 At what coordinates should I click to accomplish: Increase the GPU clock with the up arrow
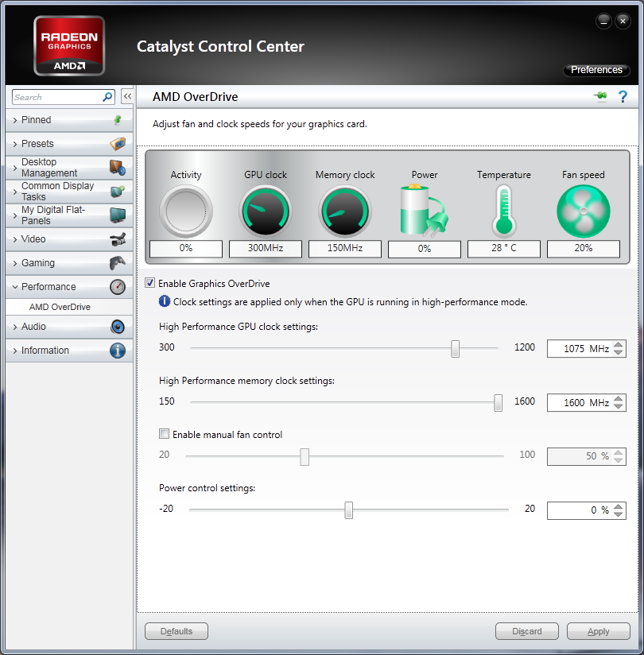click(619, 345)
